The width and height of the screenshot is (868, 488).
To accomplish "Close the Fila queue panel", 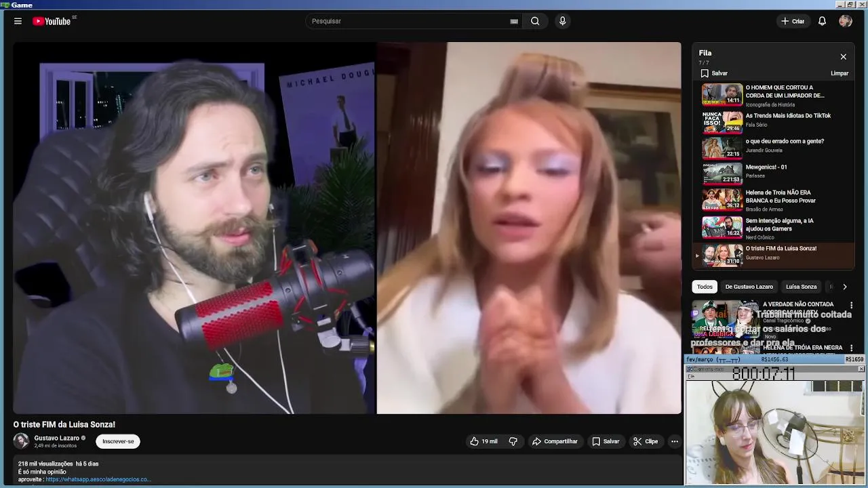I will click(x=843, y=57).
